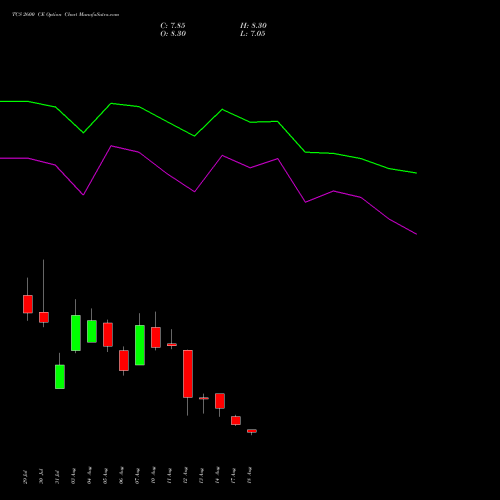This screenshot has height=500, width=500.
Task: Select the 31 Jul date label
Action: 58,477
